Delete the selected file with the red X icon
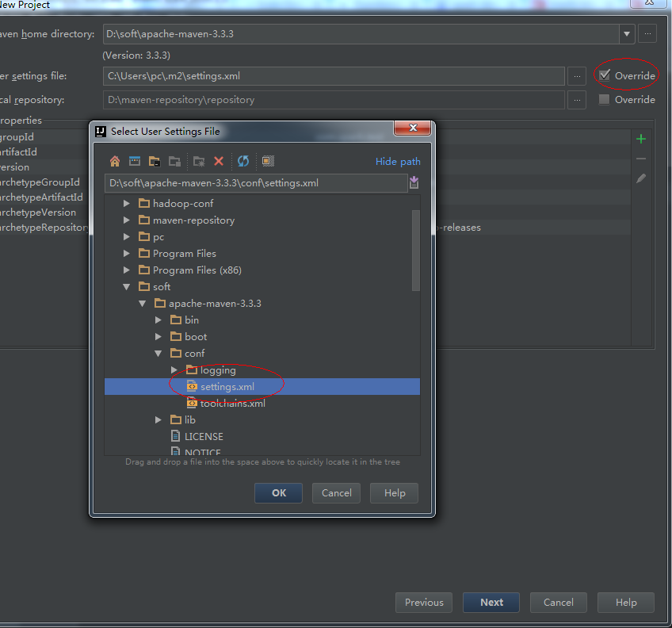 point(219,161)
